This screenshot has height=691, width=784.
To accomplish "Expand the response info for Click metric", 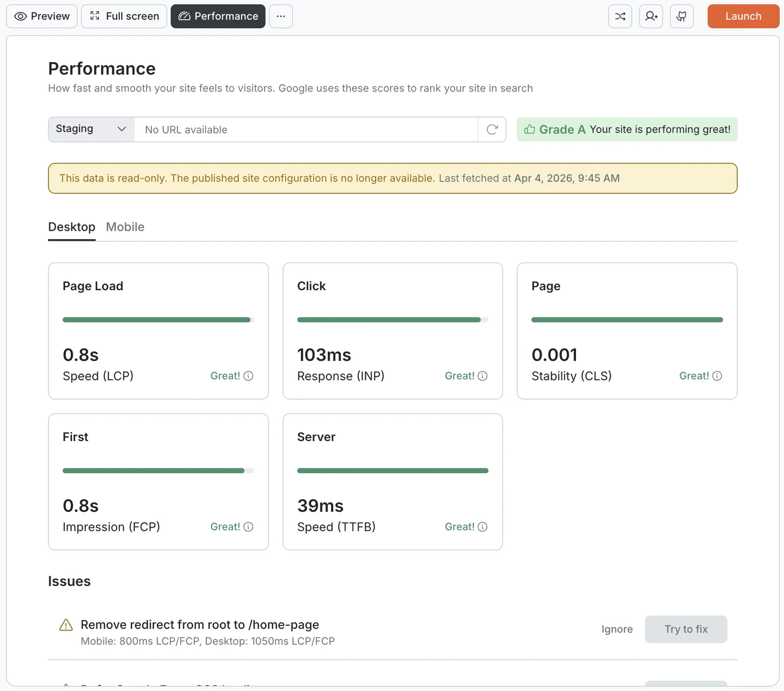I will coord(483,376).
